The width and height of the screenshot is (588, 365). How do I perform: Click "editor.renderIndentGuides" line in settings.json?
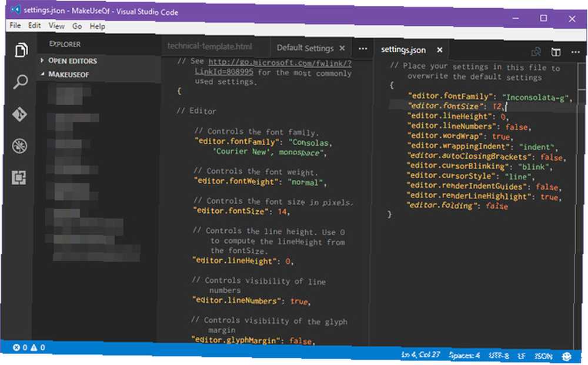coord(484,186)
